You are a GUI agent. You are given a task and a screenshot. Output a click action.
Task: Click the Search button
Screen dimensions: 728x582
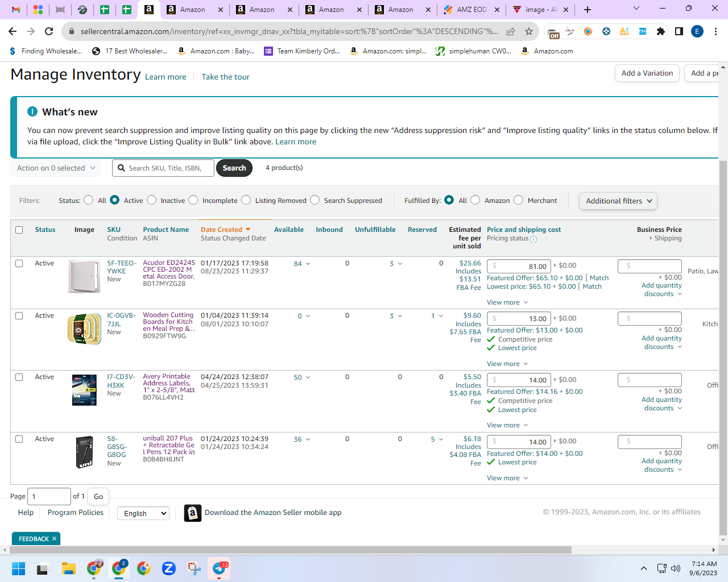[x=234, y=168]
